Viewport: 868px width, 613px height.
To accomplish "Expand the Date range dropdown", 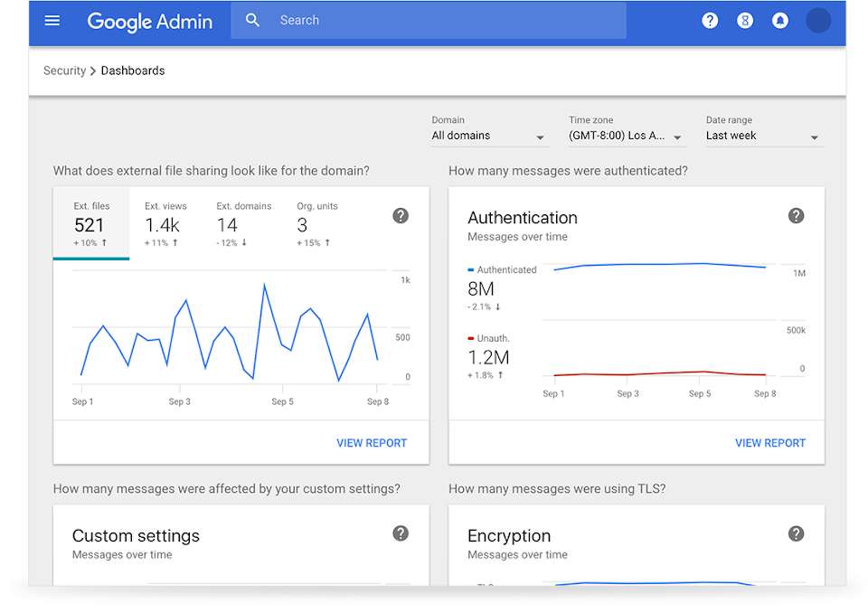I will (x=763, y=137).
